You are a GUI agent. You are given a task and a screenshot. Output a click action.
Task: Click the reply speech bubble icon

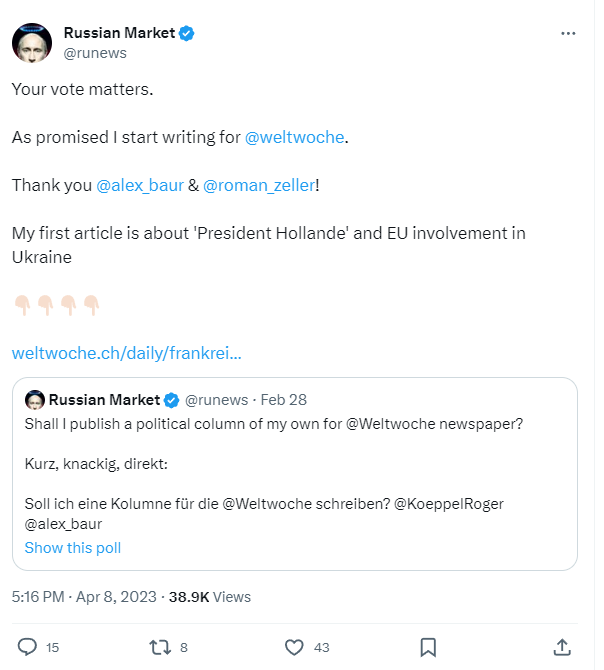[x=28, y=647]
